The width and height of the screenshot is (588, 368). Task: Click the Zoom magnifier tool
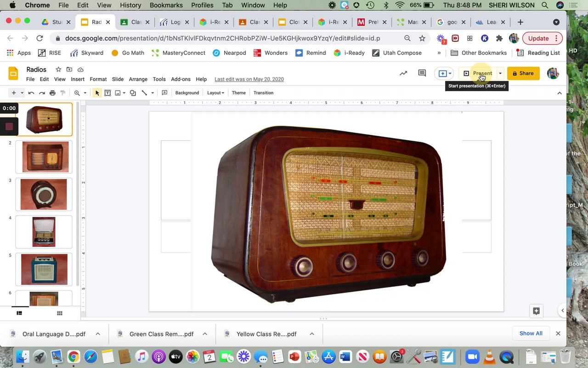click(x=77, y=93)
